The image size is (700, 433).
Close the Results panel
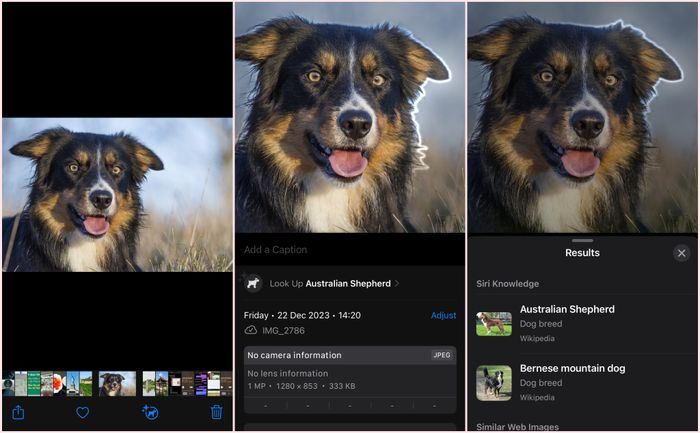[681, 253]
